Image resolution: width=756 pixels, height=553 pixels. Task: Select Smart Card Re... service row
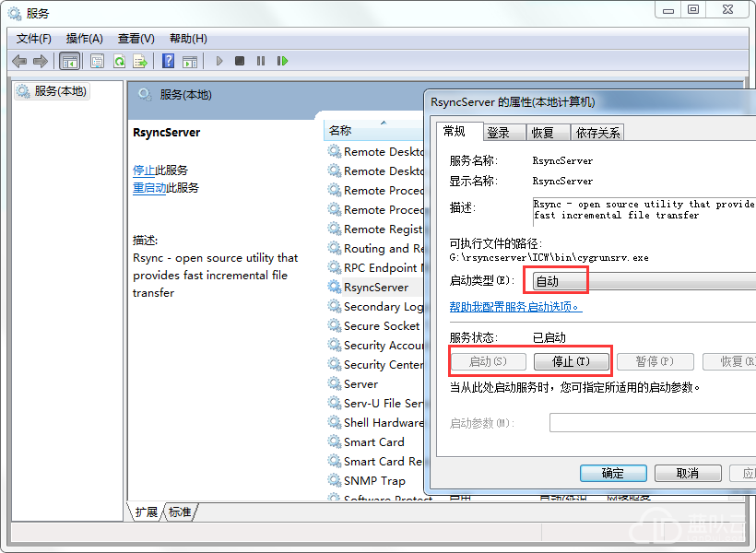pos(375,461)
